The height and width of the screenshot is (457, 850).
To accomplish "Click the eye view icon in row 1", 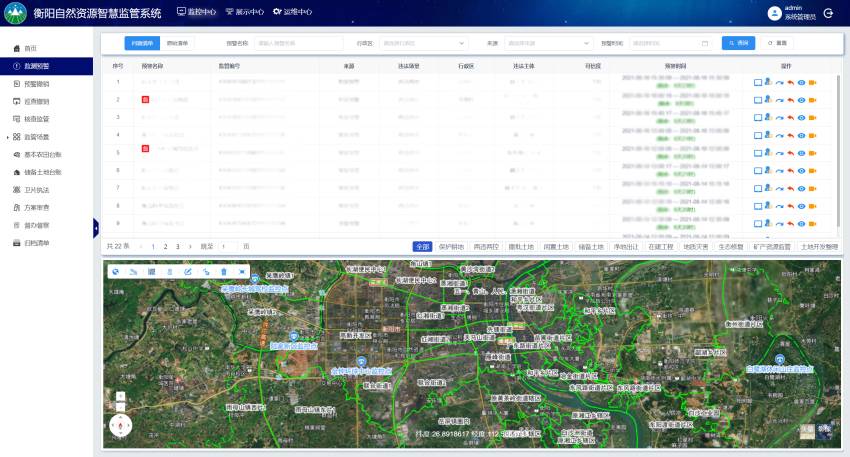I will tap(801, 82).
